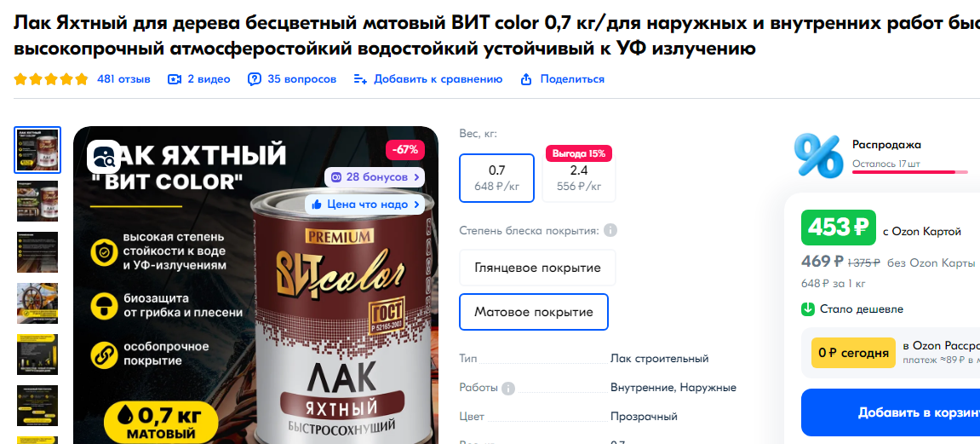Click the Осталось 17 шт stock progress bar

pyautogui.click(x=910, y=172)
